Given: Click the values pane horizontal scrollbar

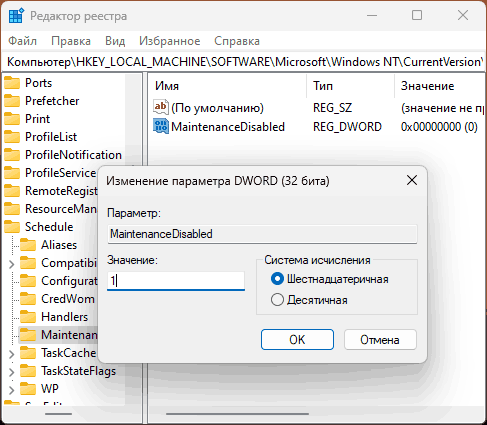Looking at the screenshot, I should point(237,414).
